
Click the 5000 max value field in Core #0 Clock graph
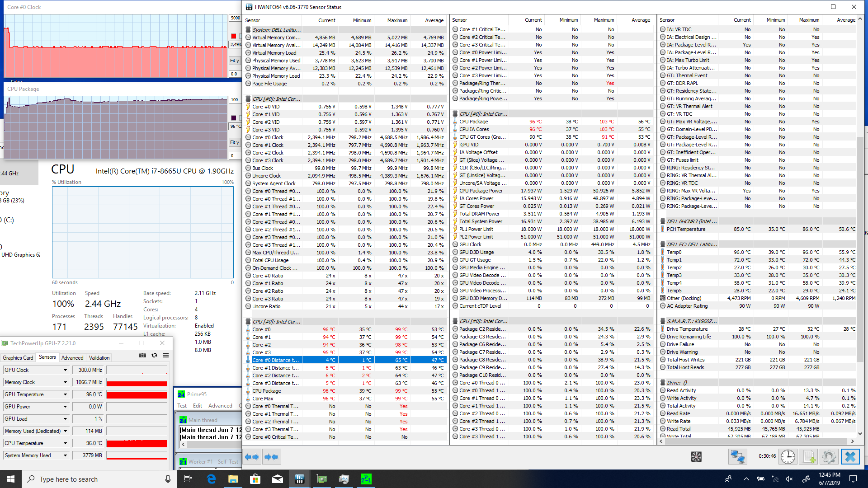(x=235, y=18)
